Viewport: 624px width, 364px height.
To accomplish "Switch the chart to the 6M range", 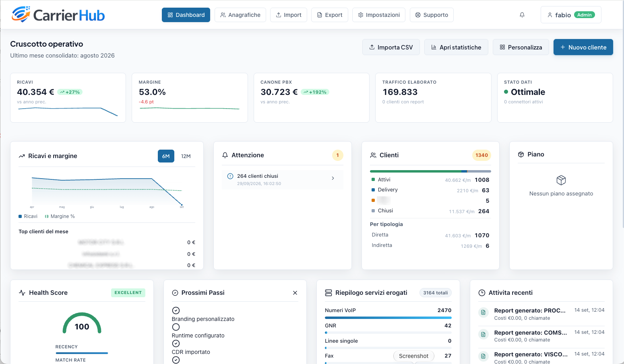I will tap(166, 156).
